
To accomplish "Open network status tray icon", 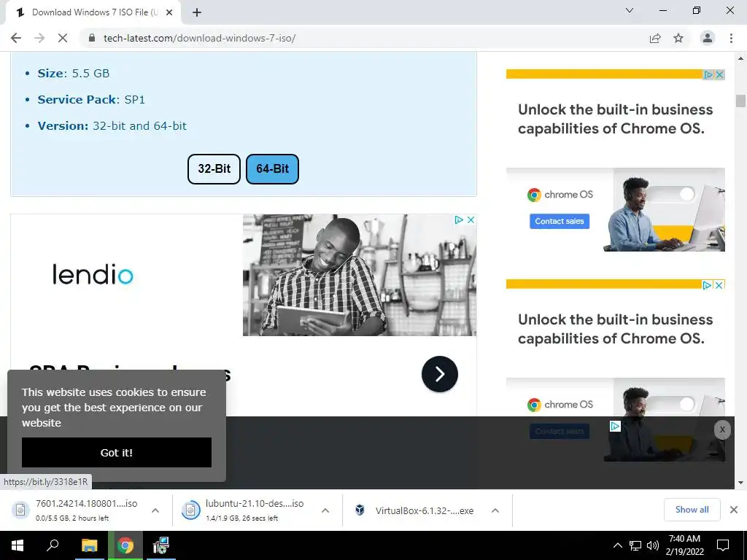I will pyautogui.click(x=635, y=545).
